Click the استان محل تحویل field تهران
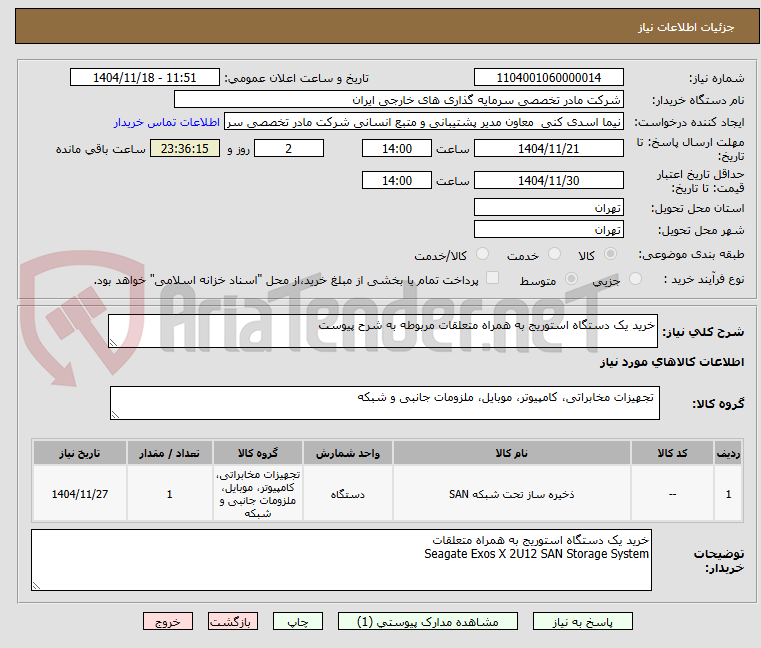 pyautogui.click(x=548, y=208)
